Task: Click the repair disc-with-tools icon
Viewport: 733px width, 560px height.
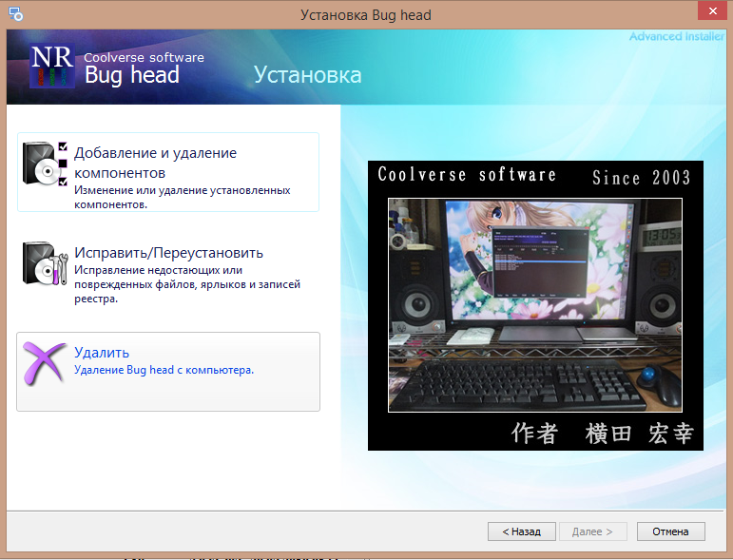Action: tap(46, 263)
